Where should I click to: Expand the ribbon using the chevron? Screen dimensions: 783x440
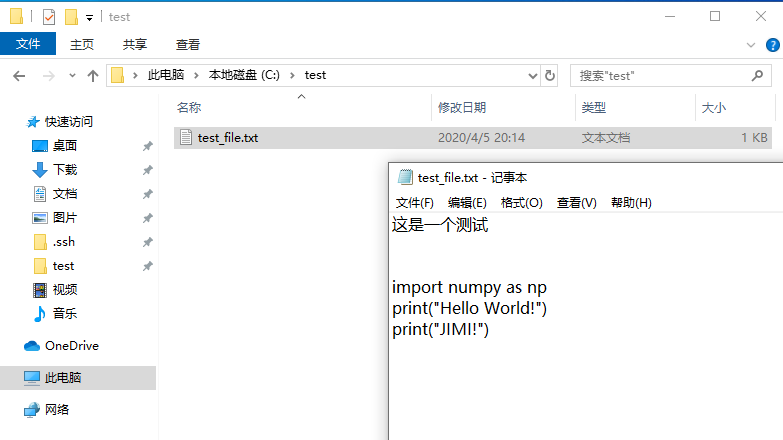[751, 45]
